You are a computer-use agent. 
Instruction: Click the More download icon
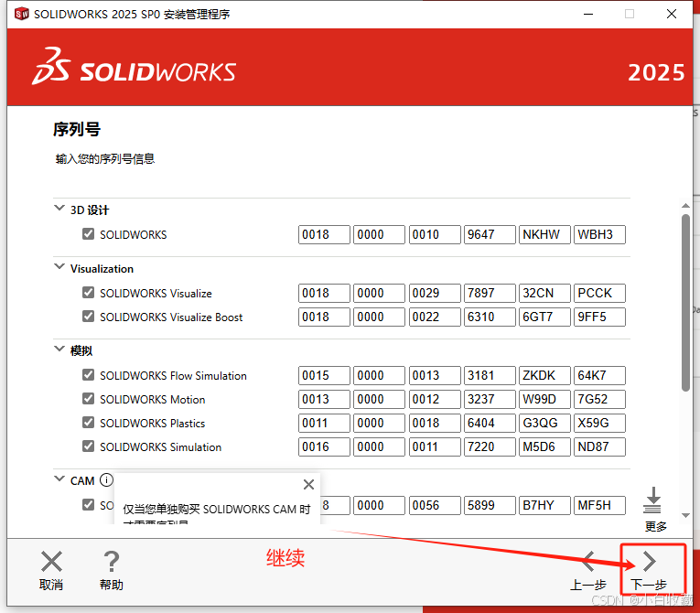click(x=652, y=500)
